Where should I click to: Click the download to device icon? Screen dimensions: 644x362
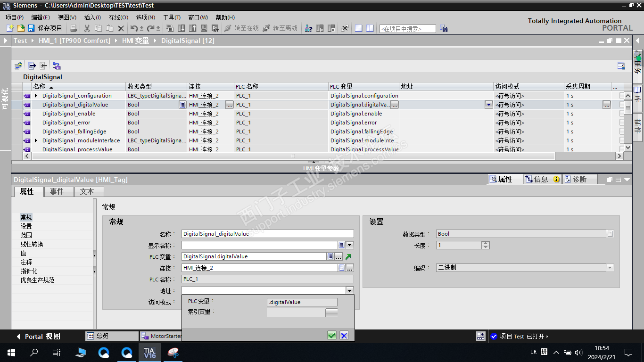pos(182,28)
